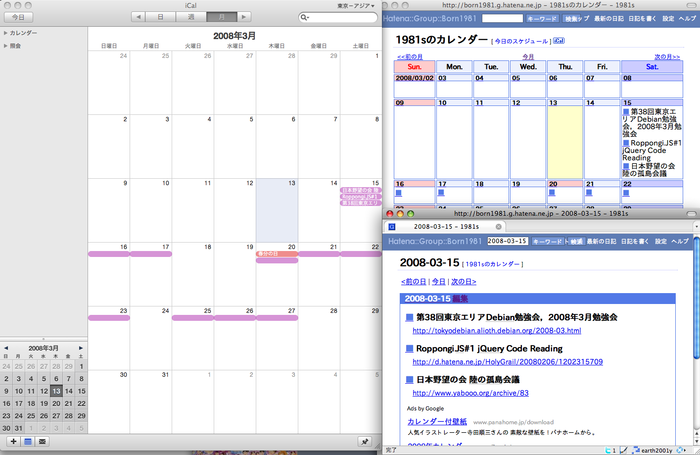Screen dimensions: 700x455
Task: Open the www.yabooo.org/archive/83 link
Action: coord(471,393)
